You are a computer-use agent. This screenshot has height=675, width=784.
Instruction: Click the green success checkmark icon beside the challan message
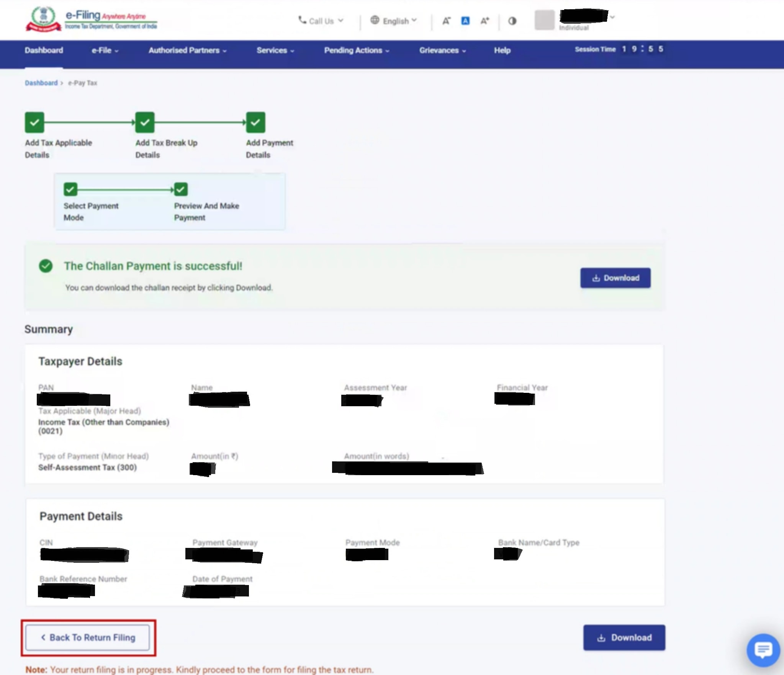point(46,266)
